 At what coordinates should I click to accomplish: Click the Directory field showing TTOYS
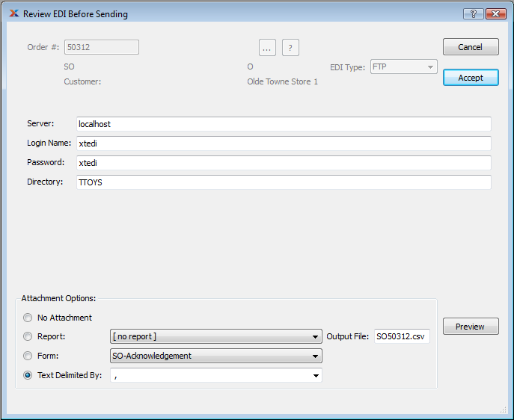pos(284,182)
